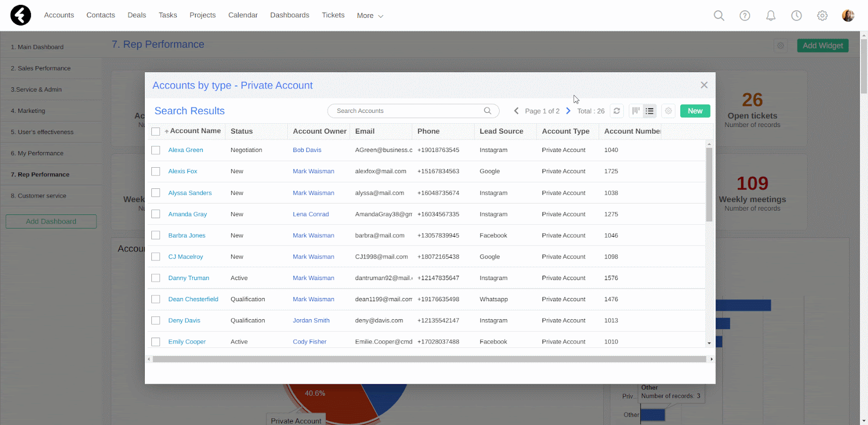868x425 pixels.
Task: Go to previous page of results
Action: pos(516,111)
